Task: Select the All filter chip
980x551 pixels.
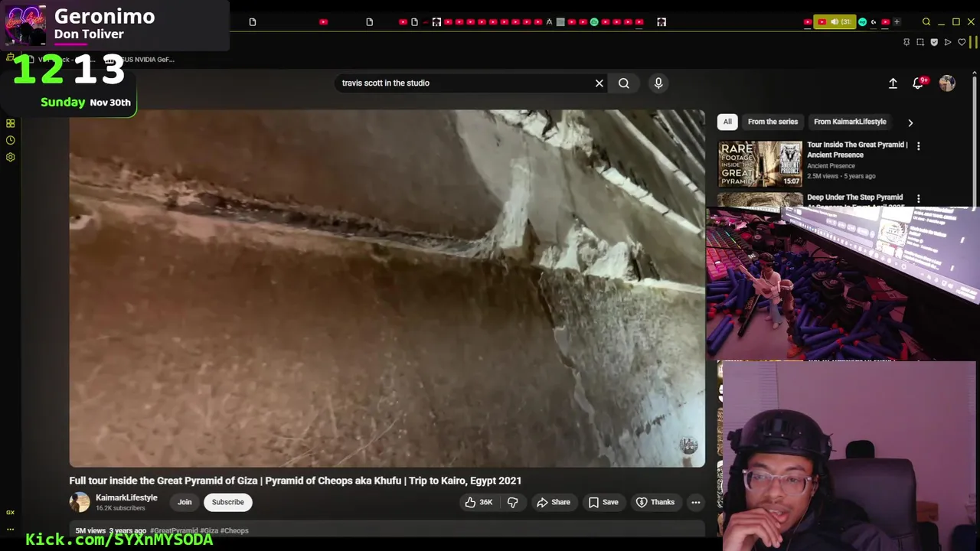Action: (727, 122)
